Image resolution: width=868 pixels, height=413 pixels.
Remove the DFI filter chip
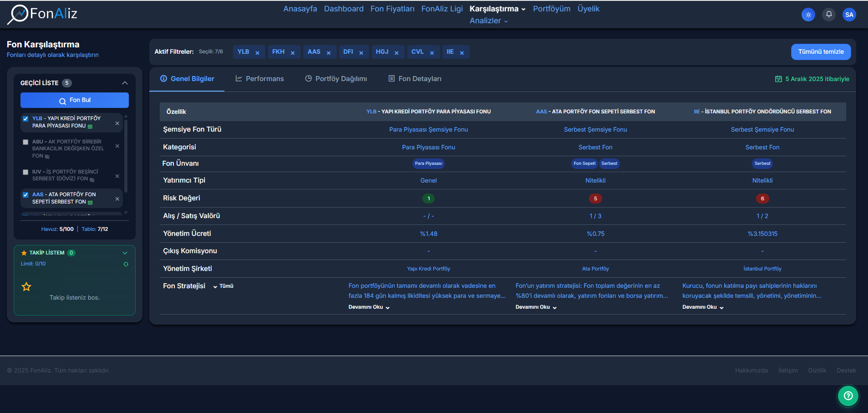pos(361,53)
